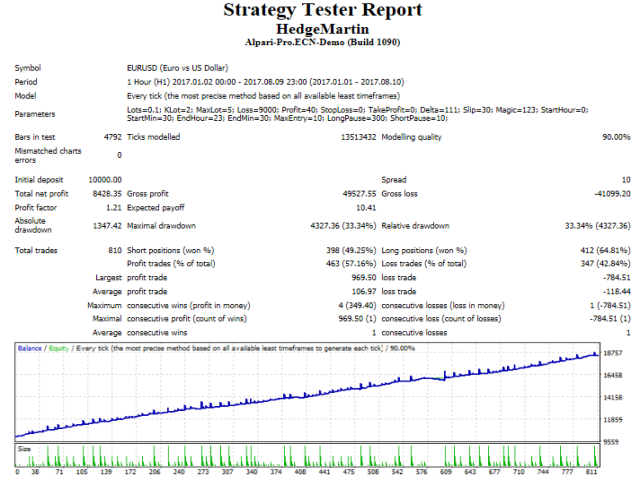Select short positions '398 (49.25%)'
The image size is (640, 480).
coord(351,250)
